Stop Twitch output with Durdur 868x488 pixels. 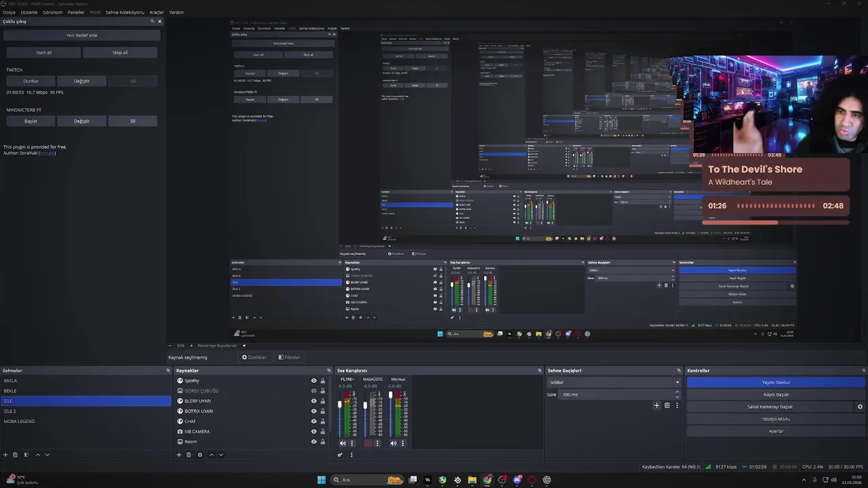coord(31,81)
